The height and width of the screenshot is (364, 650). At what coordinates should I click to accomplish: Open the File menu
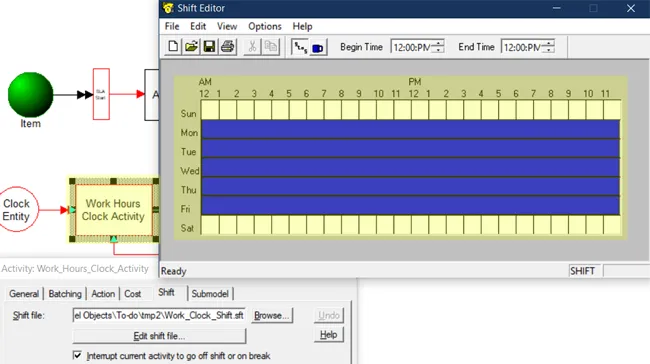coord(172,26)
